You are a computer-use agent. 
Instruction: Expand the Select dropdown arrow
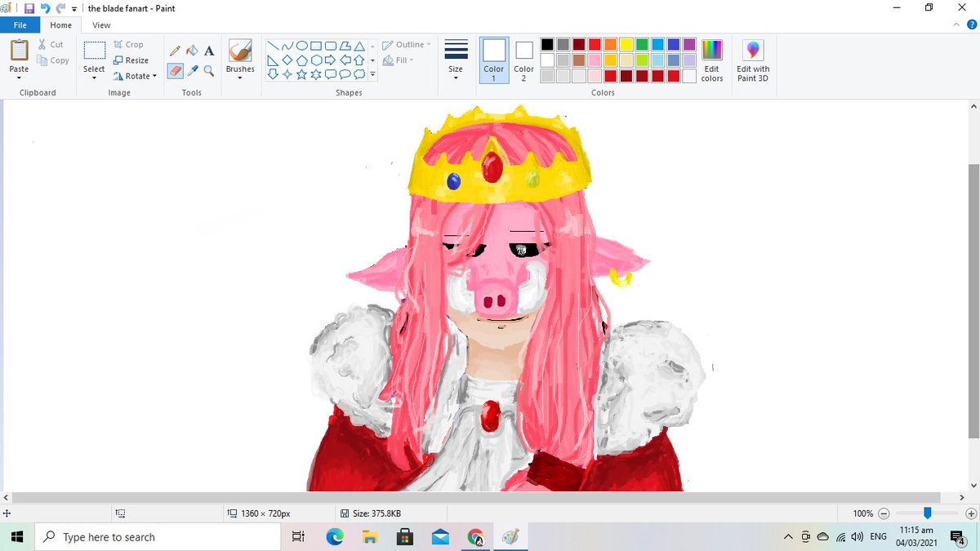(94, 78)
